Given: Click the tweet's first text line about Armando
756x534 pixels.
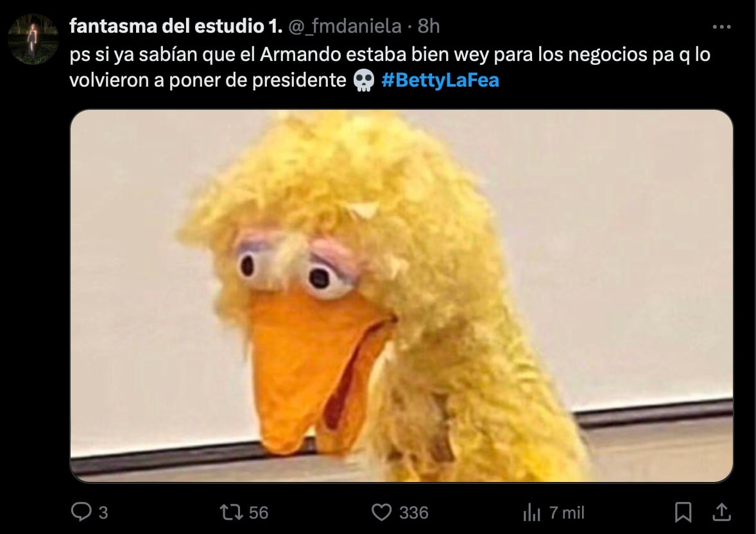Looking at the screenshot, I should (390, 55).
